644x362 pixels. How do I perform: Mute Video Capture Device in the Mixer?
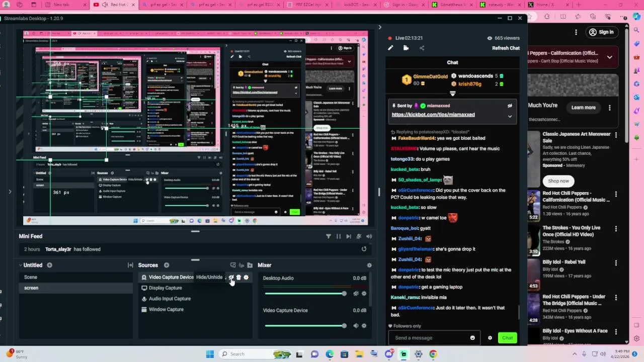356,326
